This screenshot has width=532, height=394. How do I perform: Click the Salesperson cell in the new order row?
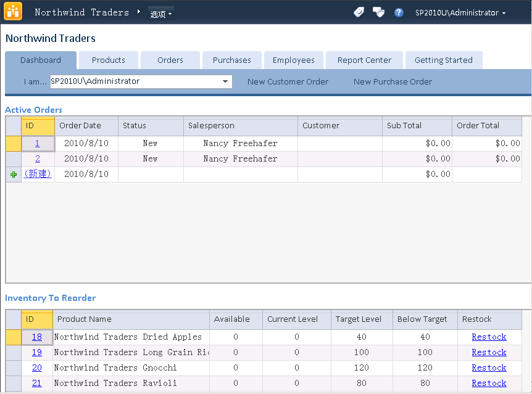click(x=241, y=174)
